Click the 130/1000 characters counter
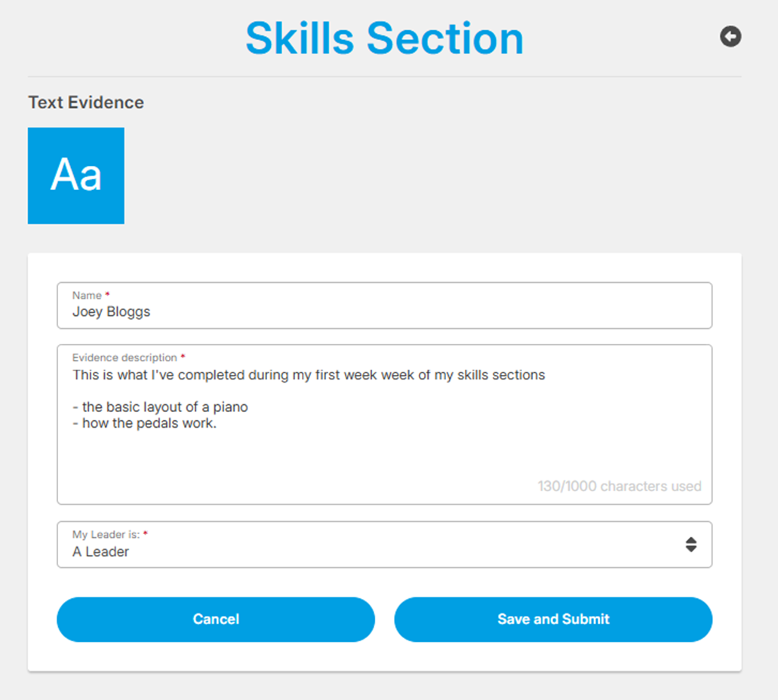The height and width of the screenshot is (700, 778). [x=619, y=486]
